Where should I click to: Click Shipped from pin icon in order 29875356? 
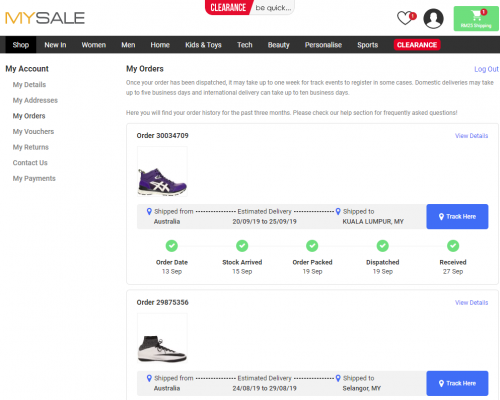pos(149,378)
